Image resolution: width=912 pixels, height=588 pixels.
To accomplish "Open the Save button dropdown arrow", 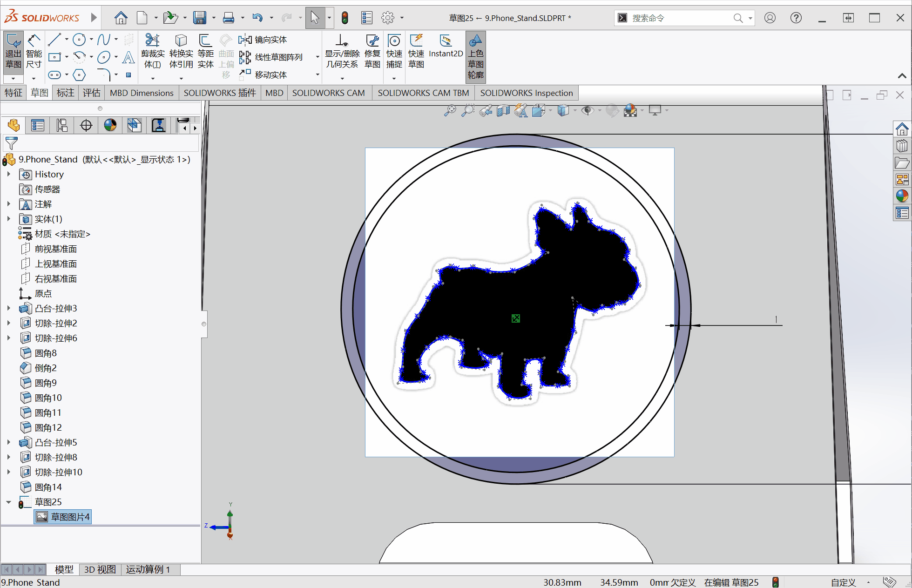I will (214, 18).
